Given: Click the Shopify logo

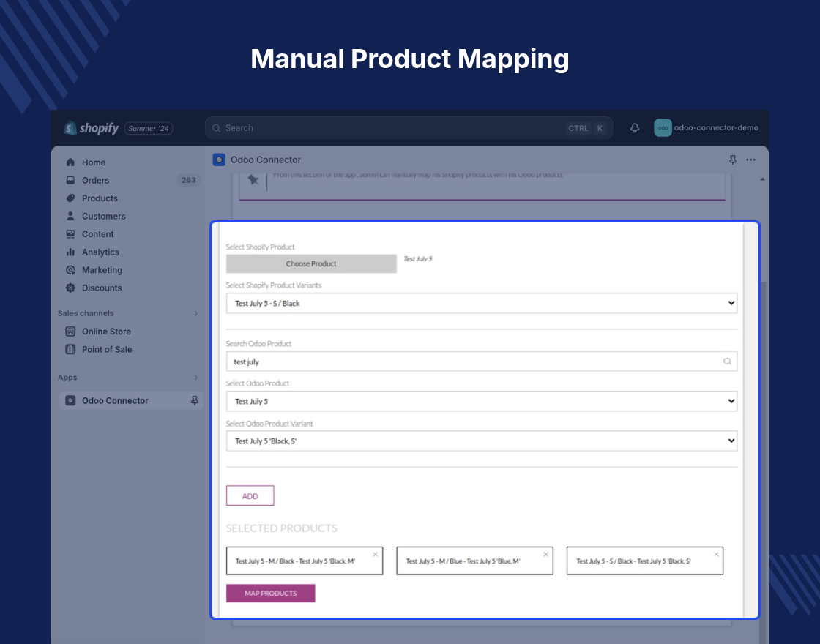Looking at the screenshot, I should pos(92,128).
